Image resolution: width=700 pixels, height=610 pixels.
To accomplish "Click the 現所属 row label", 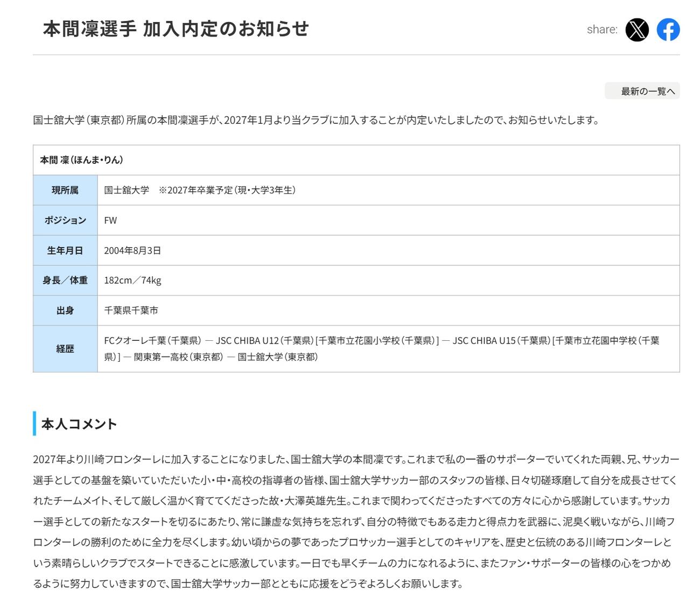I will coord(65,190).
